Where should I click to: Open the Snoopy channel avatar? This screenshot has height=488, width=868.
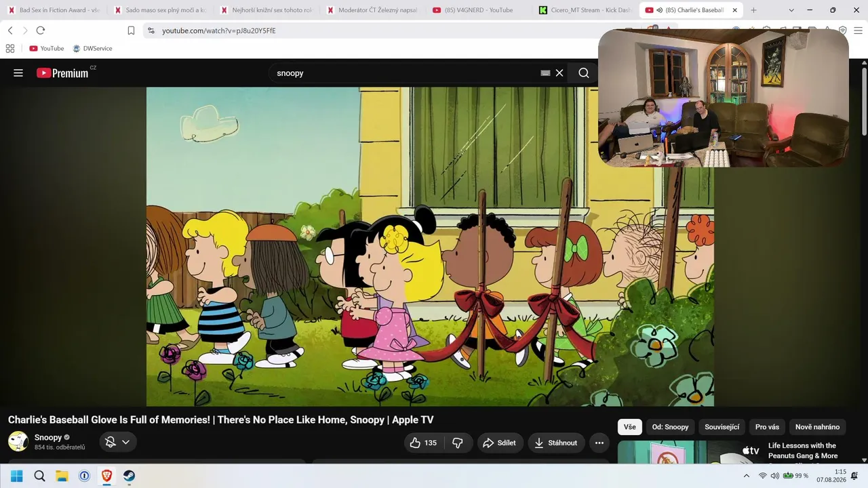[18, 442]
